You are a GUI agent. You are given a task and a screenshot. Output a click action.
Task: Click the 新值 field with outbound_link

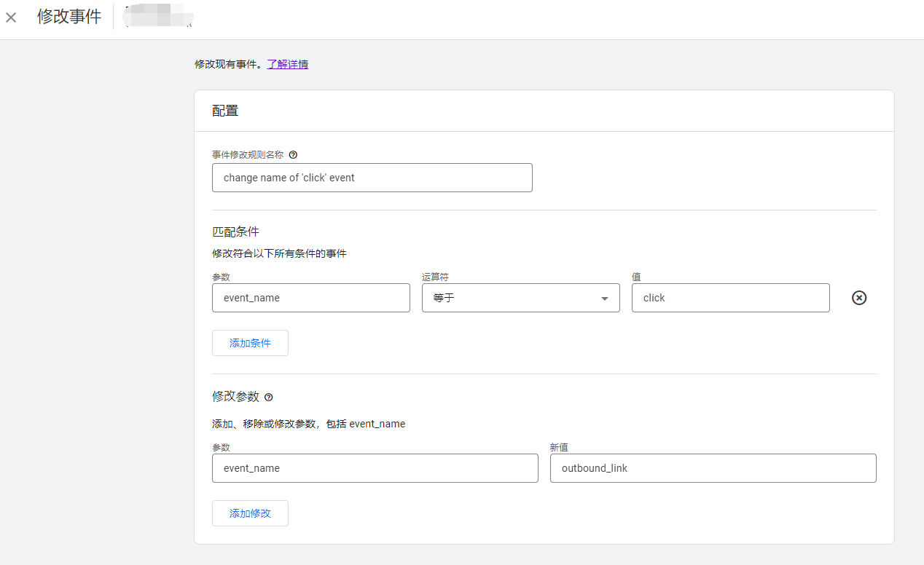point(713,468)
